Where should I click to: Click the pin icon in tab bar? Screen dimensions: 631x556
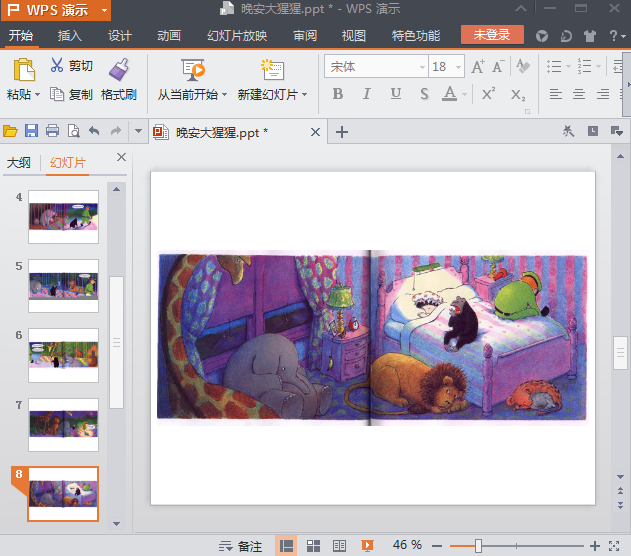coord(568,131)
